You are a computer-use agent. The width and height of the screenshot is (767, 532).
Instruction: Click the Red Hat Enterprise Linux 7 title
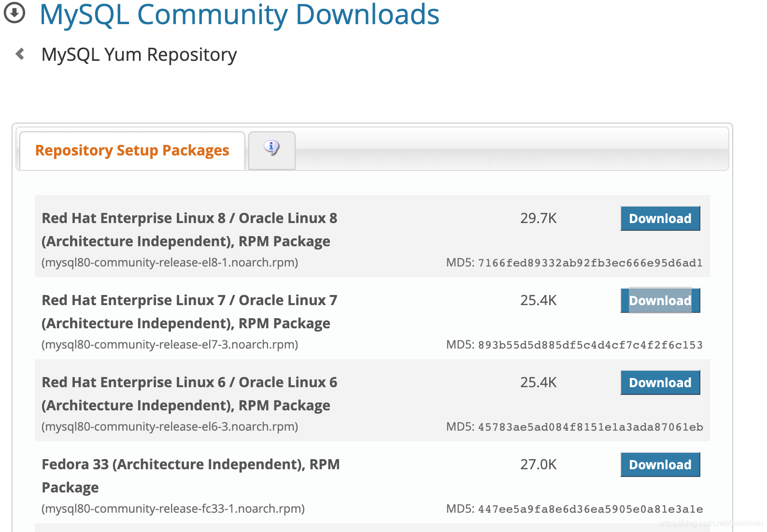(189, 312)
